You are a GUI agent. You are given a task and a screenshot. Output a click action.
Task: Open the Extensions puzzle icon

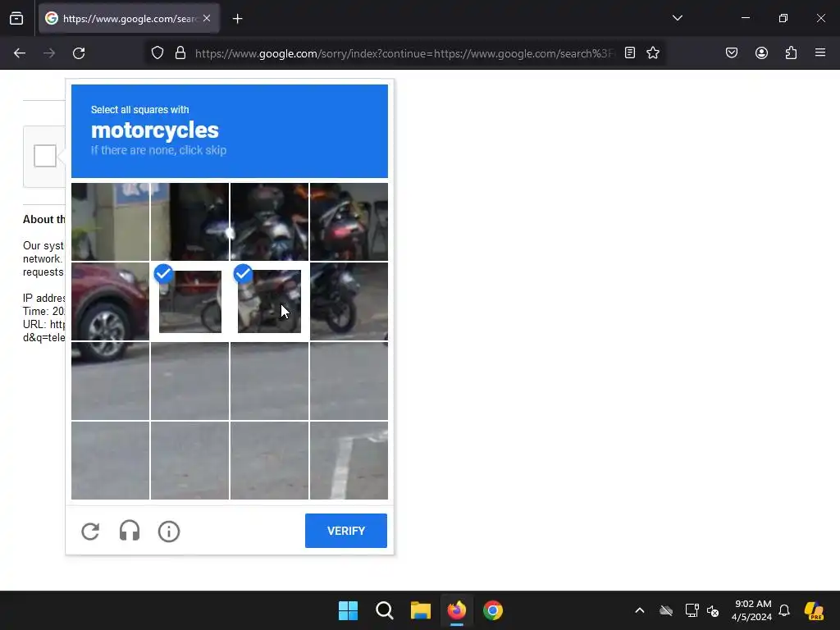coord(791,53)
